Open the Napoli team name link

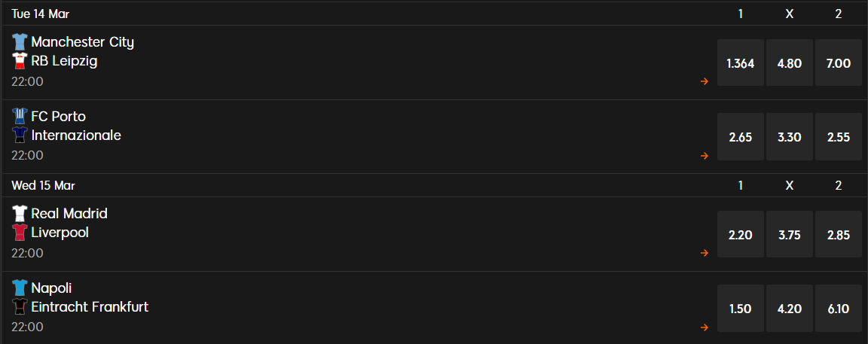[51, 288]
